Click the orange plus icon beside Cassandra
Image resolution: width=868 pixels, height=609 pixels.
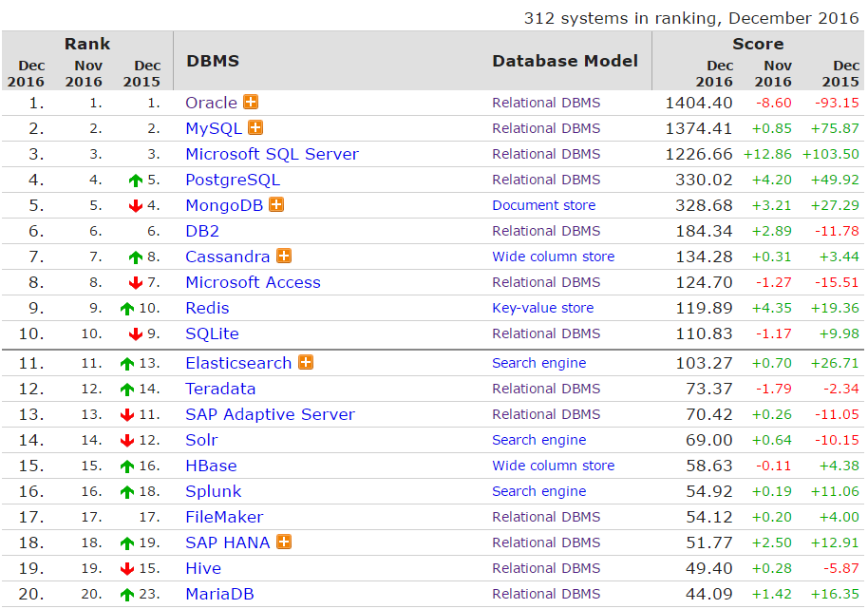284,256
